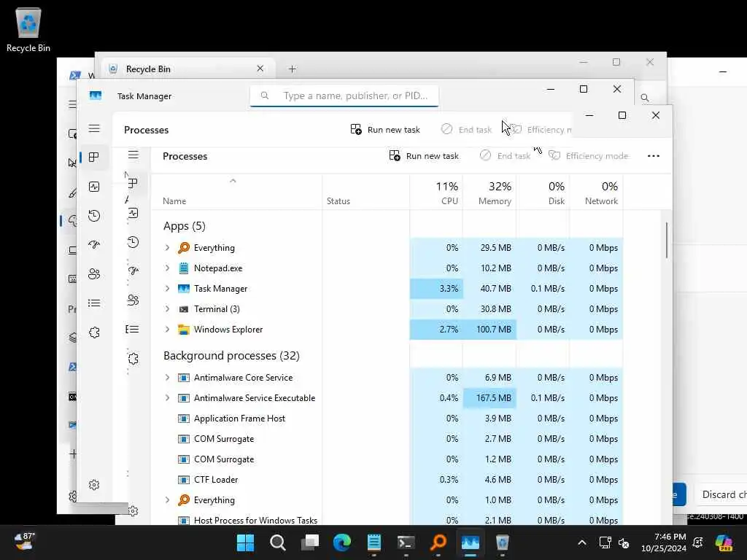This screenshot has width=747, height=560.
Task: Open Services page in front Task Manager sidebar
Action: click(133, 359)
